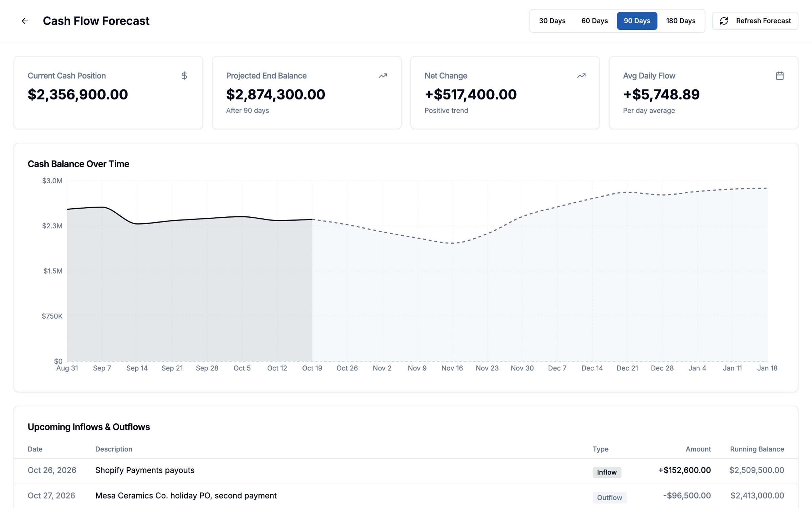
Task: Click the Per day average subtitle
Action: [649, 110]
